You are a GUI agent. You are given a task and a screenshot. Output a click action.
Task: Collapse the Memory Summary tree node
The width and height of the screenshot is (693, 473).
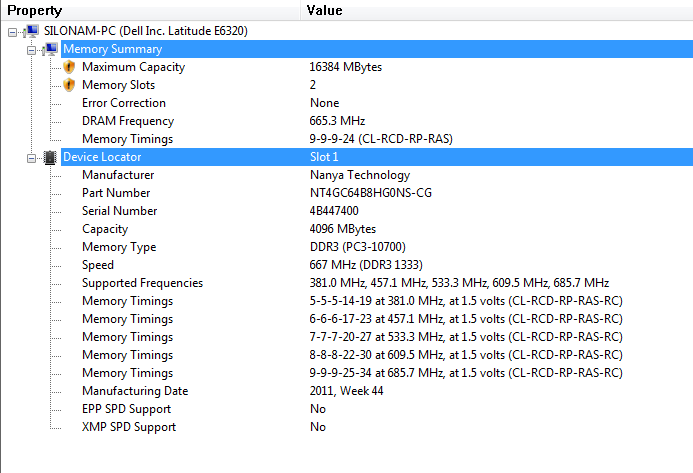[x=31, y=50]
